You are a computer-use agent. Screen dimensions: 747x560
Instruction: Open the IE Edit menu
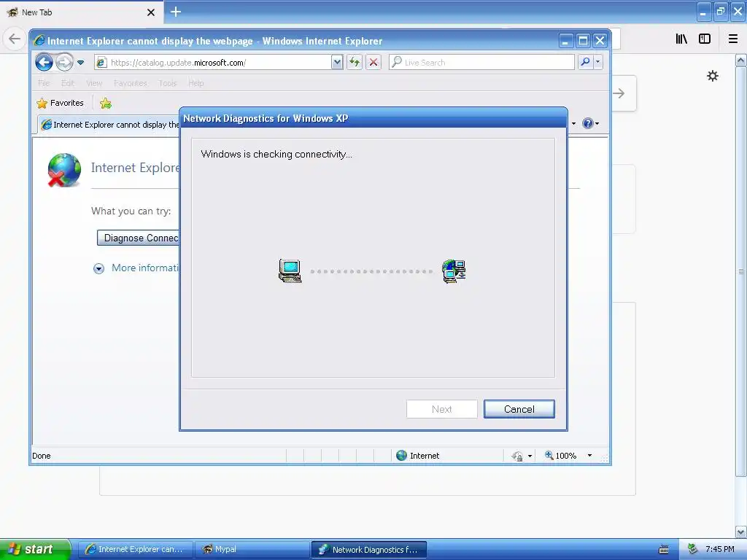pyautogui.click(x=68, y=83)
